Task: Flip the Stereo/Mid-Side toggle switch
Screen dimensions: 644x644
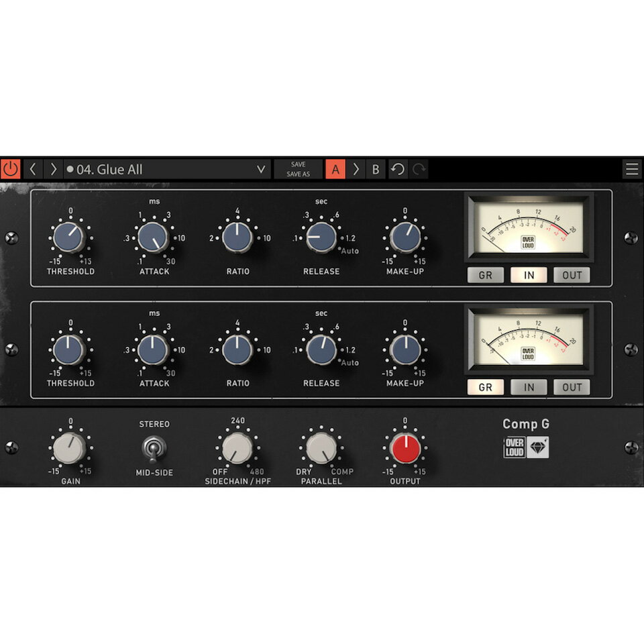Action: tap(155, 448)
